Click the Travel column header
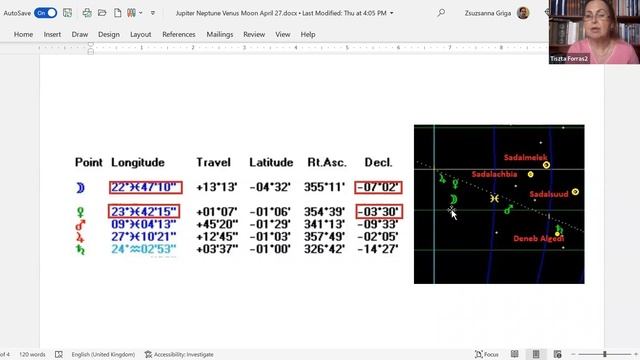The image size is (640, 360). [213, 162]
